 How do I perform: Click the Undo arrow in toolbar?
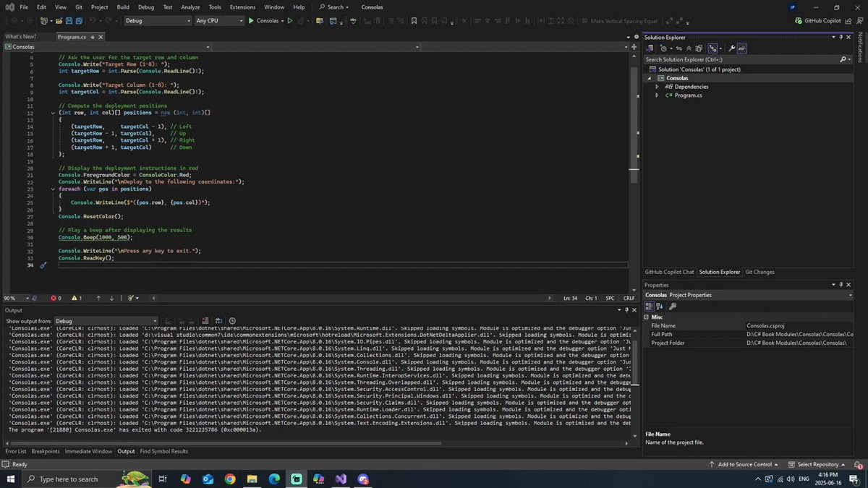pyautogui.click(x=92, y=21)
